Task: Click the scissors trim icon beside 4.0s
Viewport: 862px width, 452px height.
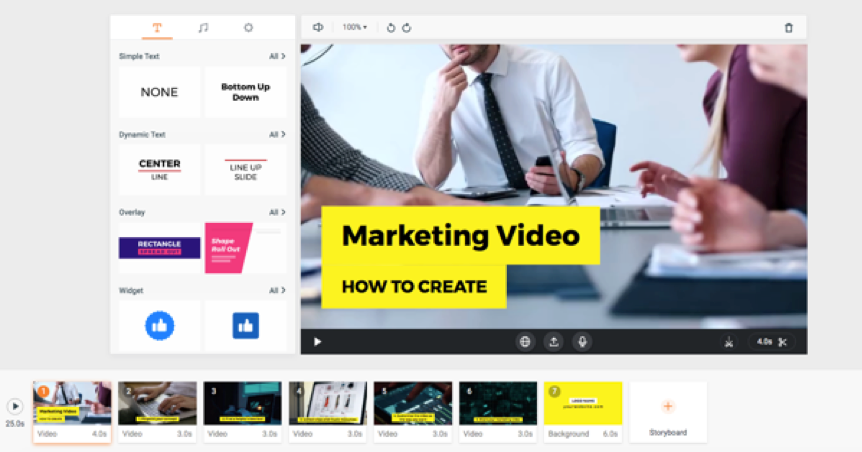Action: pyautogui.click(x=783, y=342)
